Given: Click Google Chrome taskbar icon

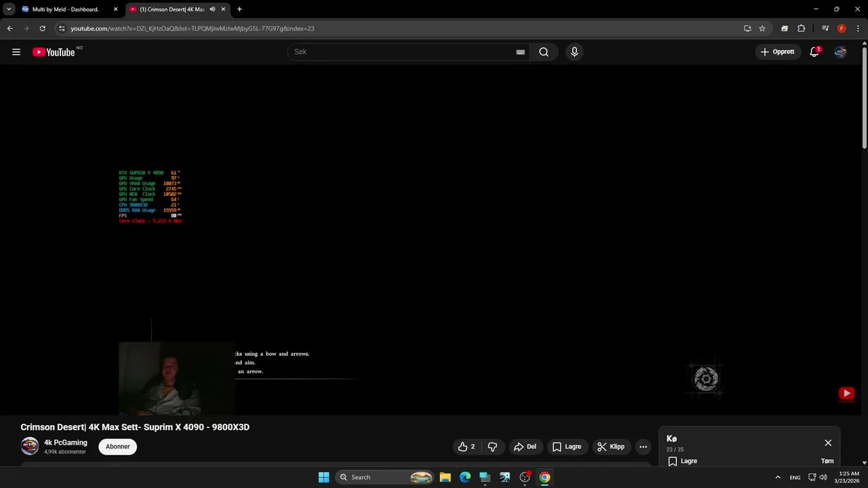Looking at the screenshot, I should point(545,477).
